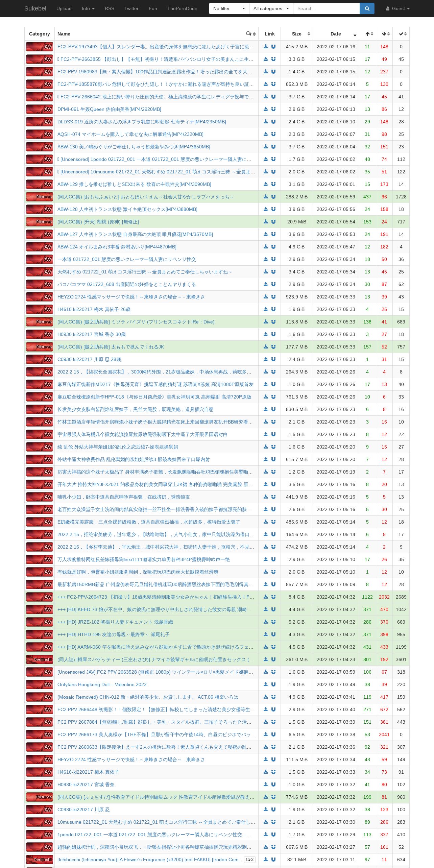Open the Fun link in navbar
The height and width of the screenshot is (868, 434).
153,8
